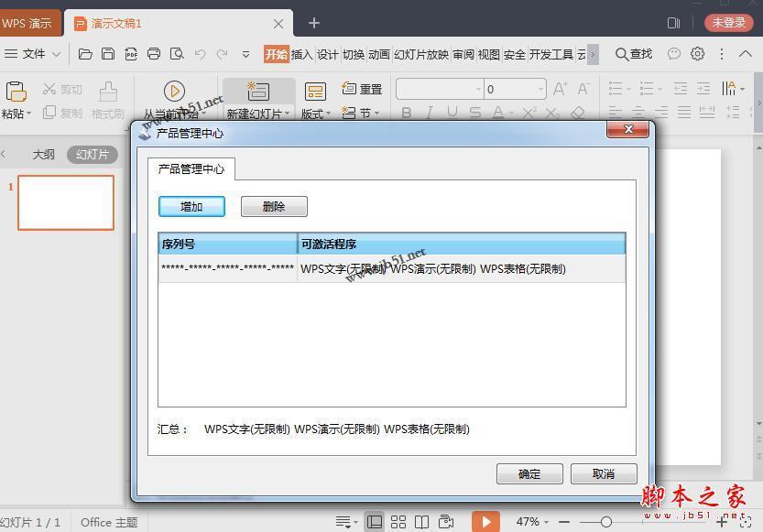Click 确定 (OK) button in dialog
The width and height of the screenshot is (763, 532).
click(x=529, y=473)
